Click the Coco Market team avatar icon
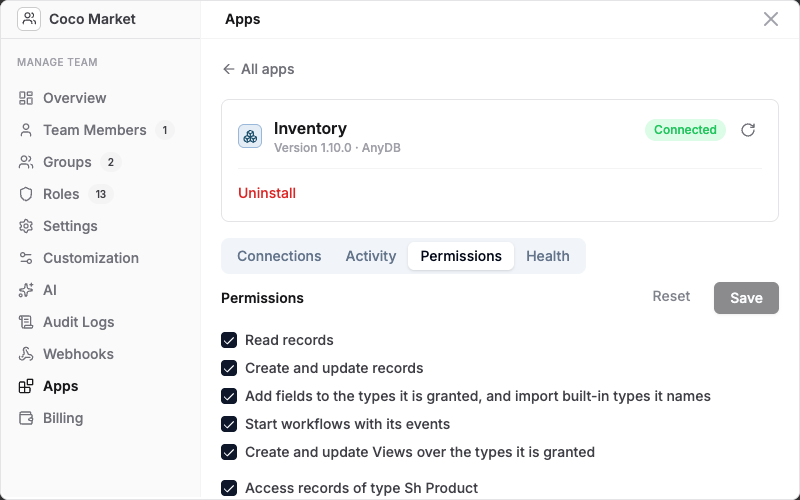The image size is (800, 500). pyautogui.click(x=29, y=19)
